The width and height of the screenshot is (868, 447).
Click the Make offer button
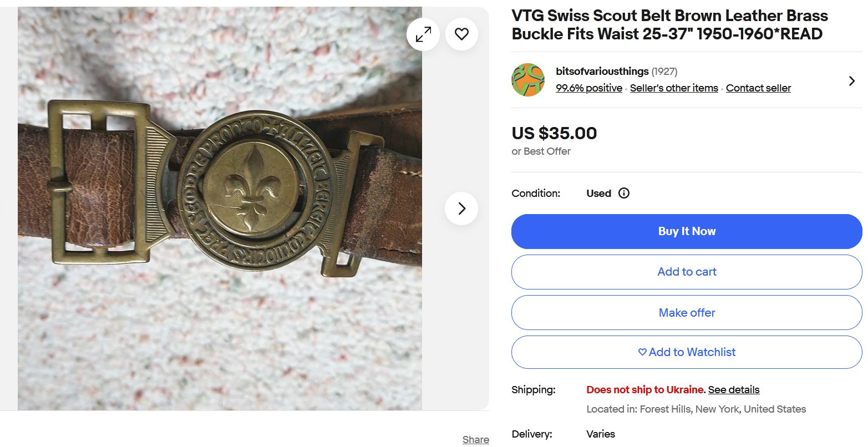point(687,313)
